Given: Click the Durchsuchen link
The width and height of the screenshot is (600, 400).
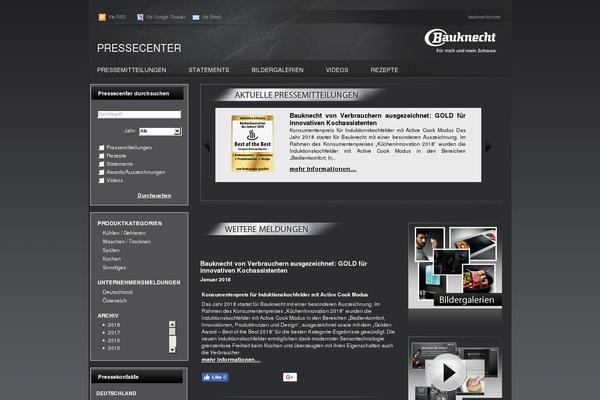Looking at the screenshot, I should (154, 196).
